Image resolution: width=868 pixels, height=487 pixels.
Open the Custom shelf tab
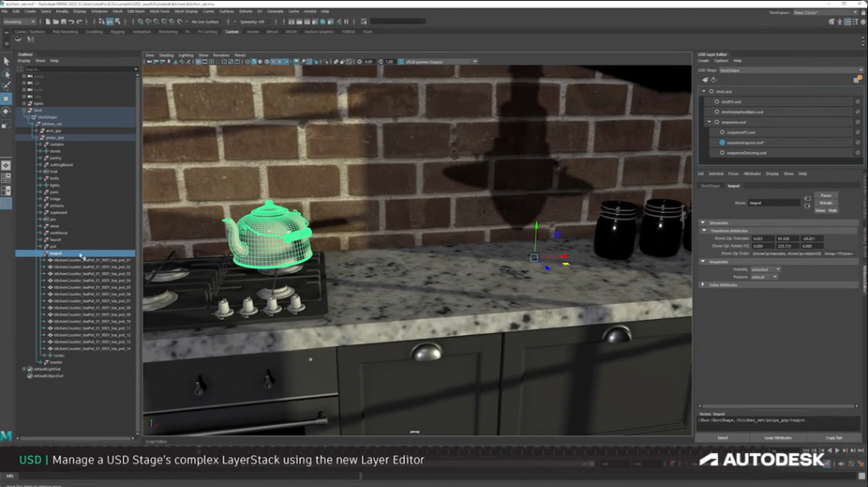coord(231,31)
